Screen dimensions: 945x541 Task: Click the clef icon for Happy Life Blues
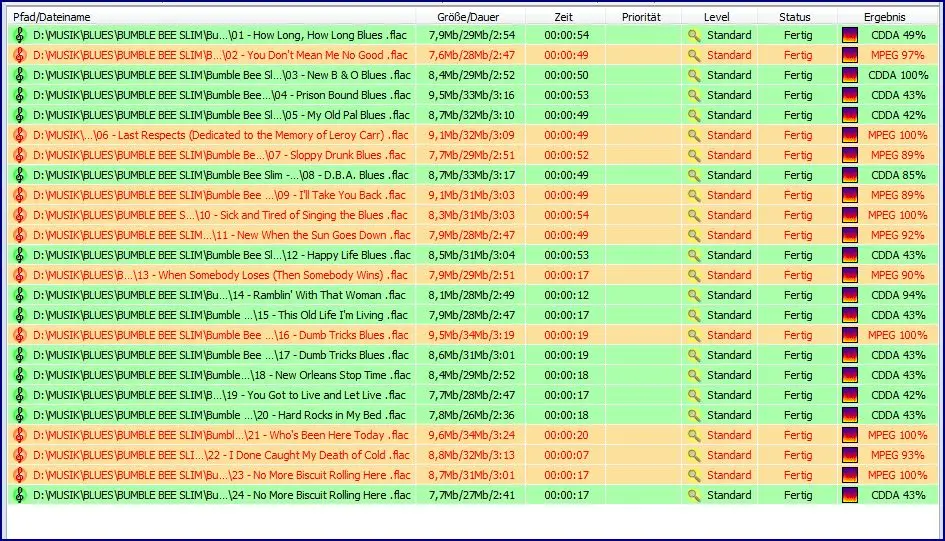point(19,255)
